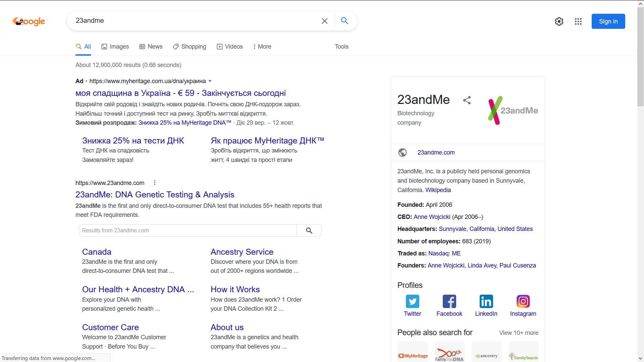The image size is (644, 362).
Task: Switch to the Videos tab
Action: click(x=230, y=47)
